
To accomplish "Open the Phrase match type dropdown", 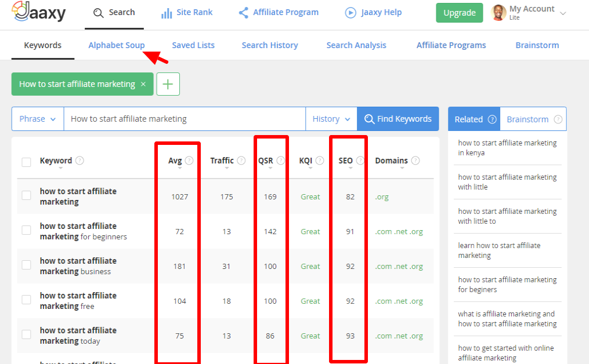I will [x=38, y=119].
